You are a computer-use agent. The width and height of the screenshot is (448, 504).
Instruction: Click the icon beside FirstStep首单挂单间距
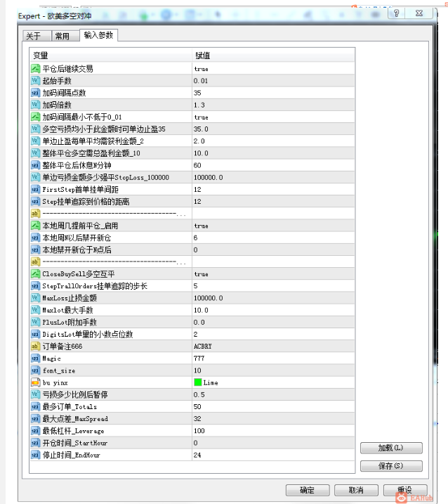click(x=35, y=189)
